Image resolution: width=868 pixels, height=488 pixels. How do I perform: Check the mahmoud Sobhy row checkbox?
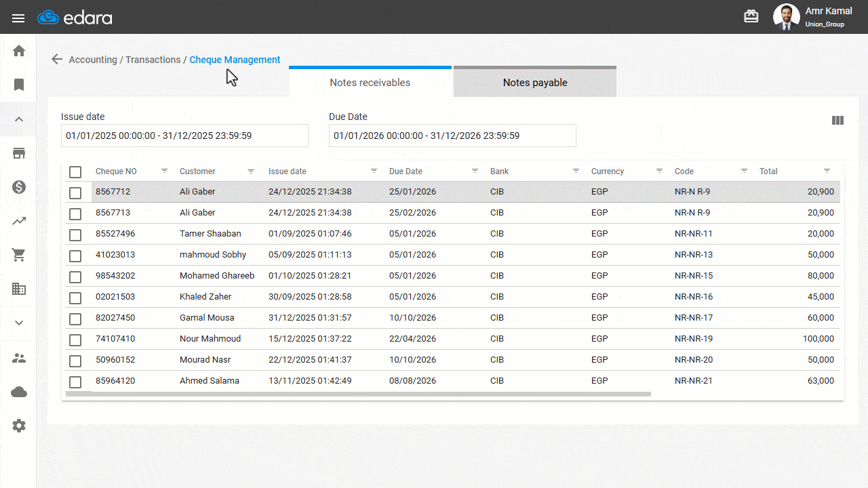(75, 256)
